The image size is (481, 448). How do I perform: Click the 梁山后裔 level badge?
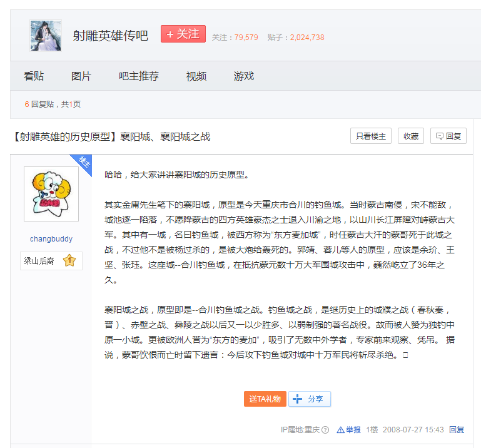[51, 261]
